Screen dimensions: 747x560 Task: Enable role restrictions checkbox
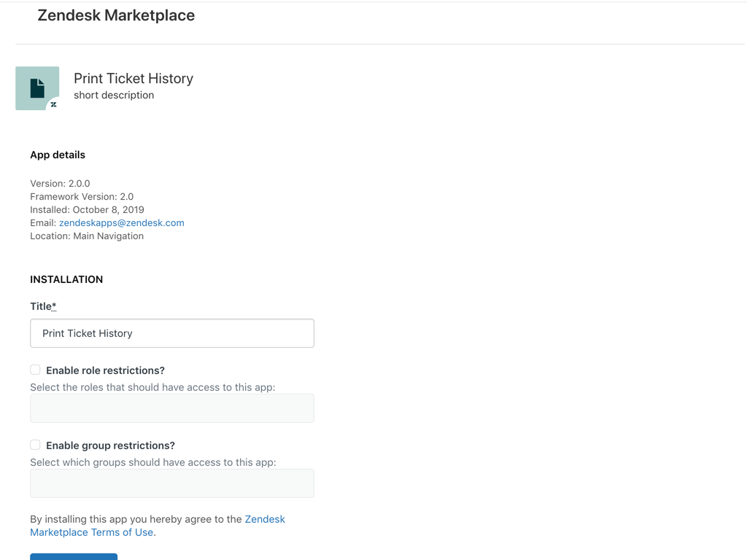point(35,370)
